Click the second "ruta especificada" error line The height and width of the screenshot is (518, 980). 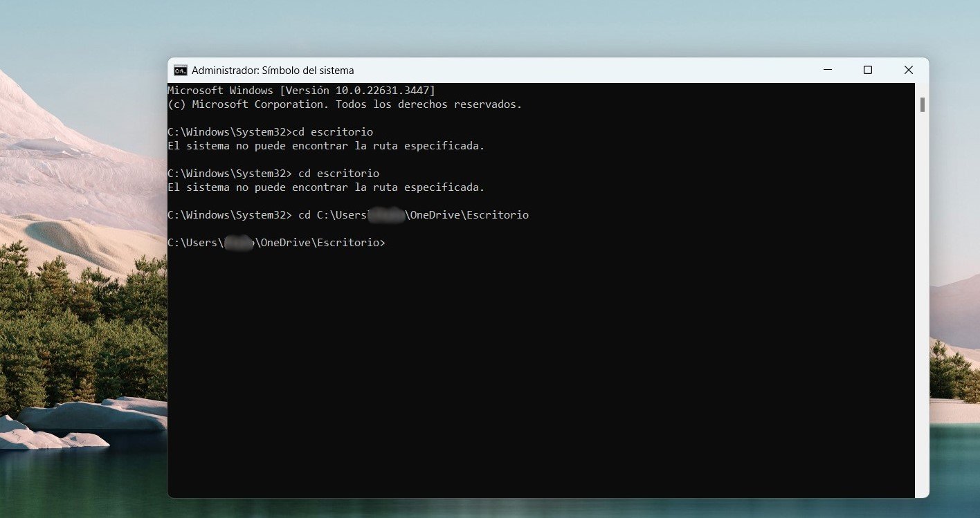pos(327,187)
